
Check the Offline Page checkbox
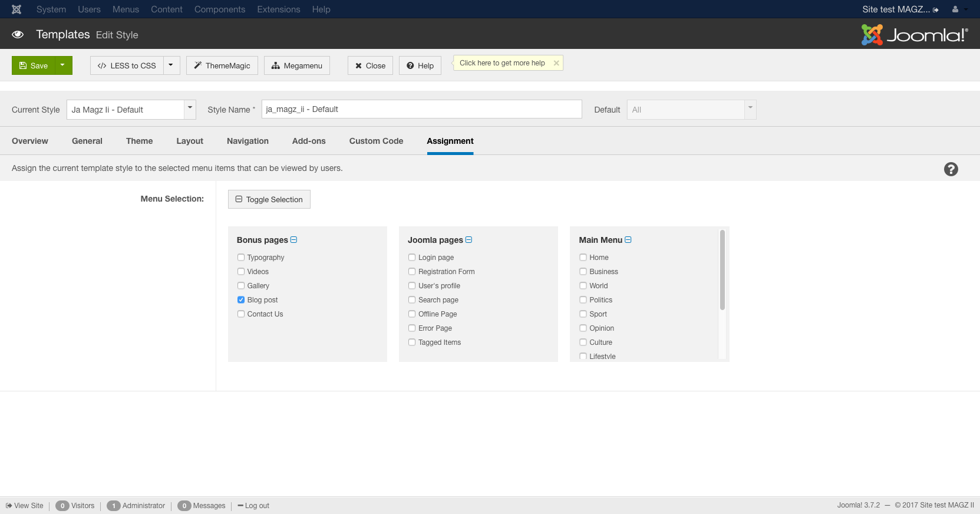(x=412, y=314)
